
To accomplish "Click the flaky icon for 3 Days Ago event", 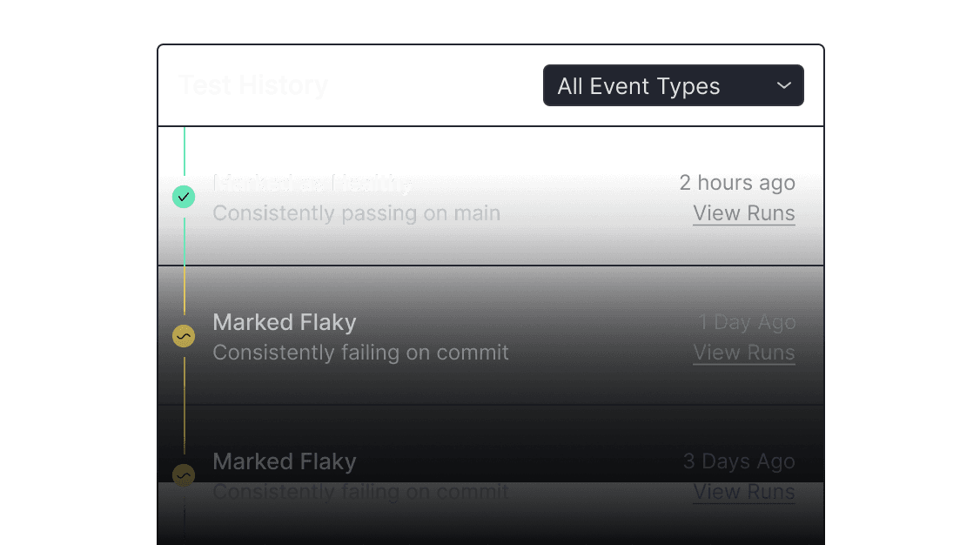I will click(x=184, y=475).
